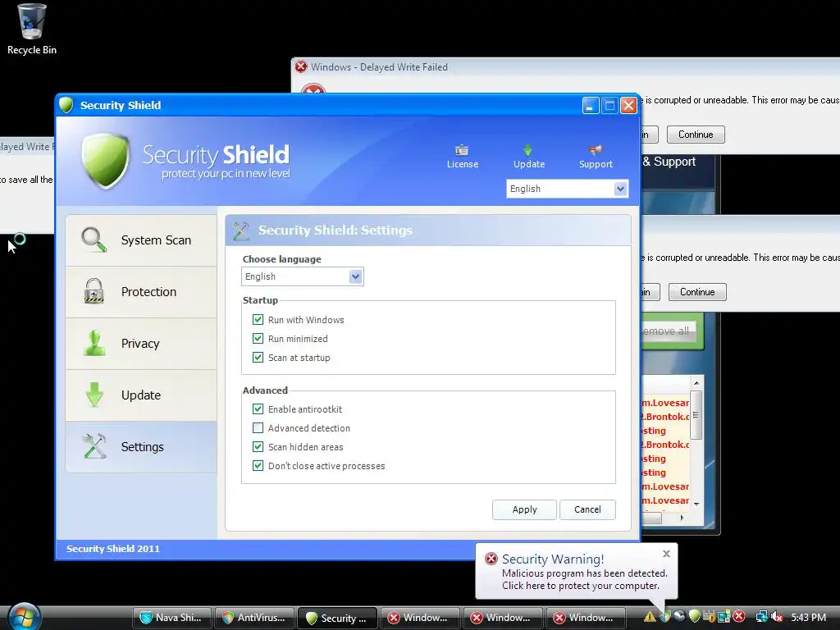This screenshot has width=840, height=630.
Task: Click the scroll down arrow in the threat list
Action: click(x=696, y=504)
